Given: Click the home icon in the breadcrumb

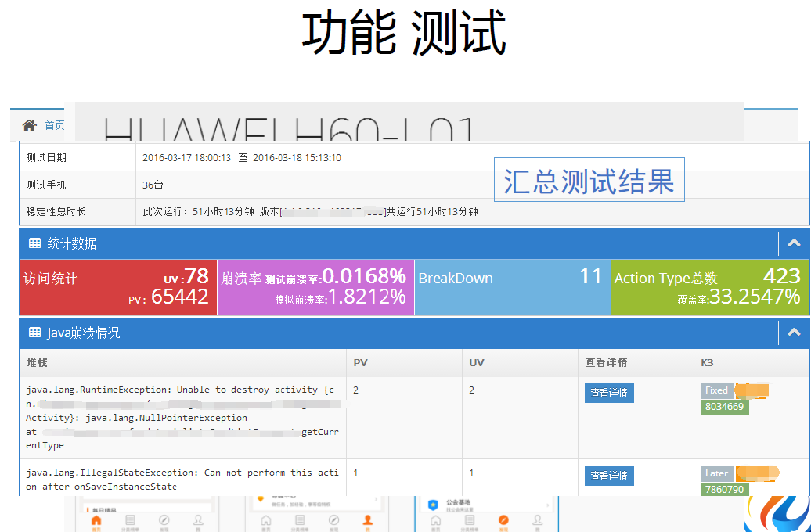Looking at the screenshot, I should (x=30, y=125).
